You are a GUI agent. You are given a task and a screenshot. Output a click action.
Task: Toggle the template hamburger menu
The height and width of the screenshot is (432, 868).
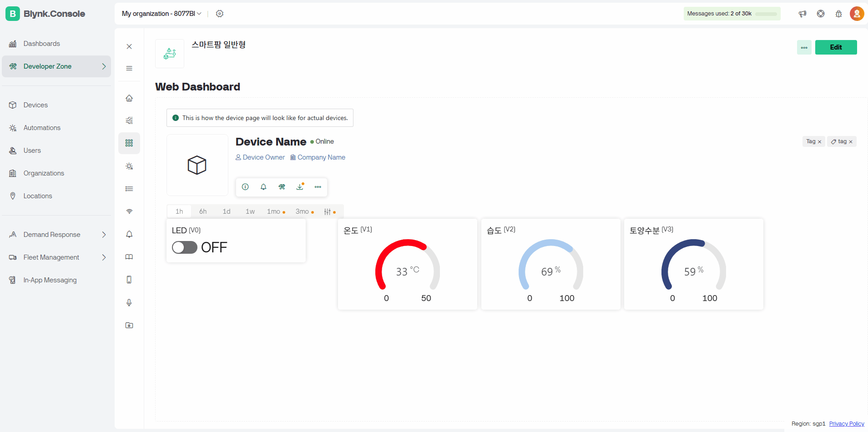coord(129,68)
